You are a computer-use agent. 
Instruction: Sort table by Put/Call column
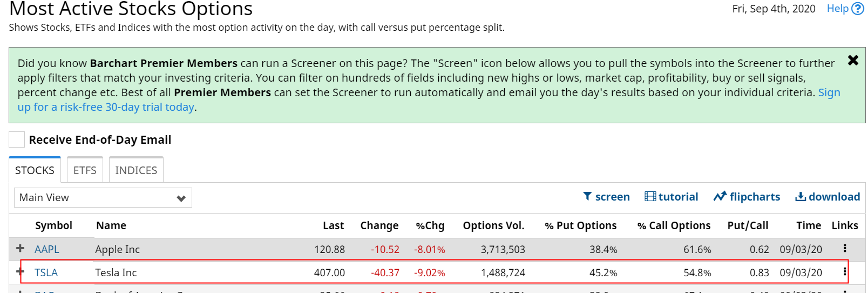pyautogui.click(x=748, y=225)
